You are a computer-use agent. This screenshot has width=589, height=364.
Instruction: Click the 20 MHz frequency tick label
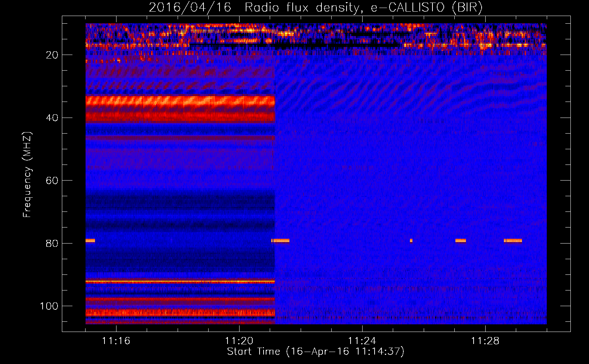tap(52, 55)
